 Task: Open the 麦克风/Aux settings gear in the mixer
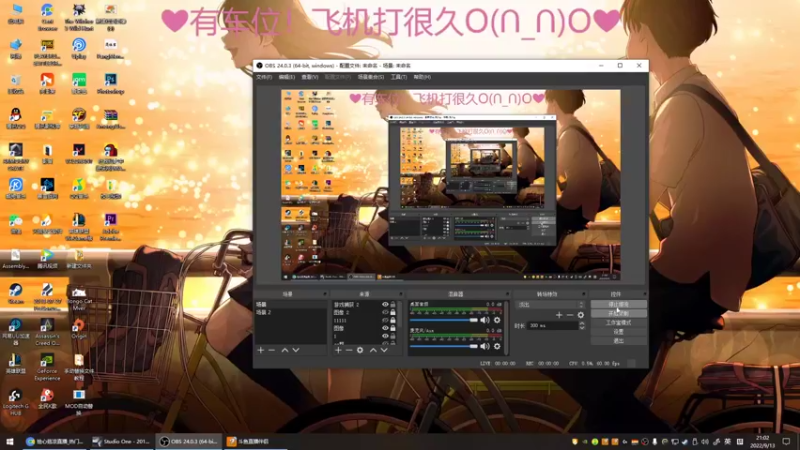[497, 346]
